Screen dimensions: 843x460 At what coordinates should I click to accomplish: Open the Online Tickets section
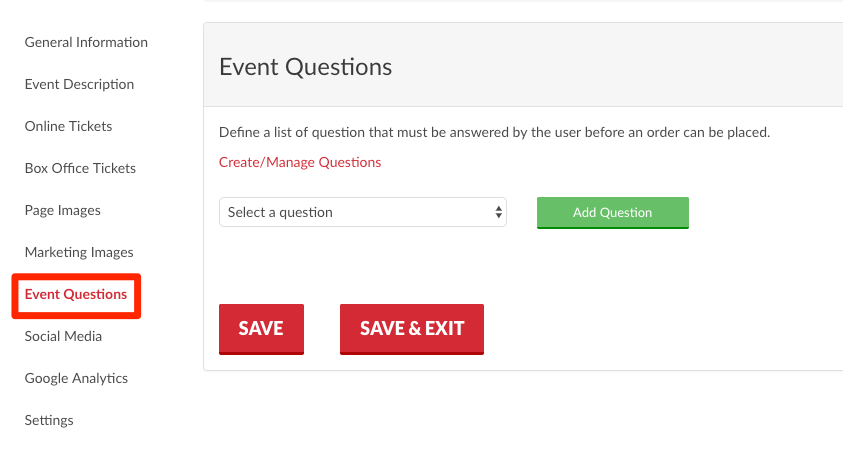click(68, 126)
